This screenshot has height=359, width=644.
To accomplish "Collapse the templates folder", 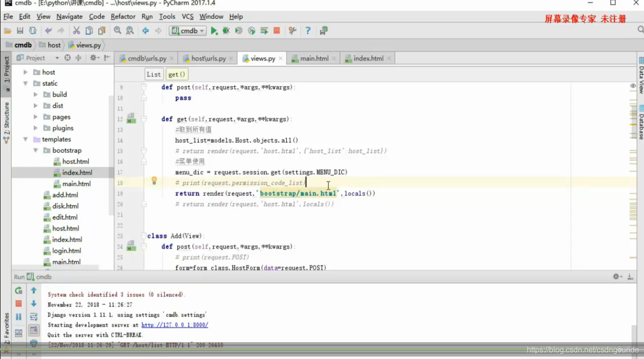I will (26, 139).
